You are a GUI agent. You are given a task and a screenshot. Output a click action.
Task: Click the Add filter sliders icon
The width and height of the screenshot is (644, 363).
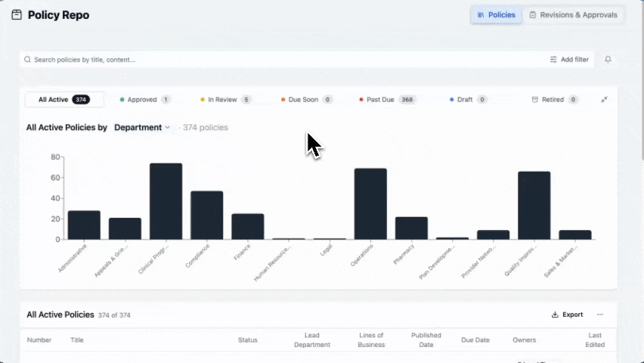[553, 59]
